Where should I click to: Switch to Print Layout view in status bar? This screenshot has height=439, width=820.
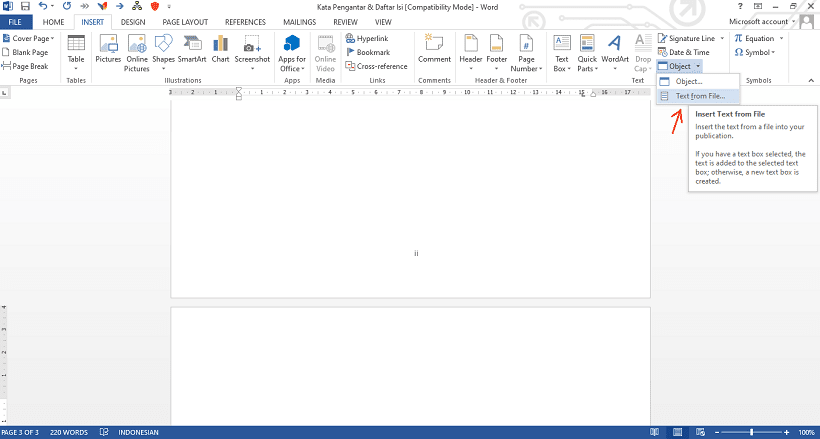tap(677, 432)
